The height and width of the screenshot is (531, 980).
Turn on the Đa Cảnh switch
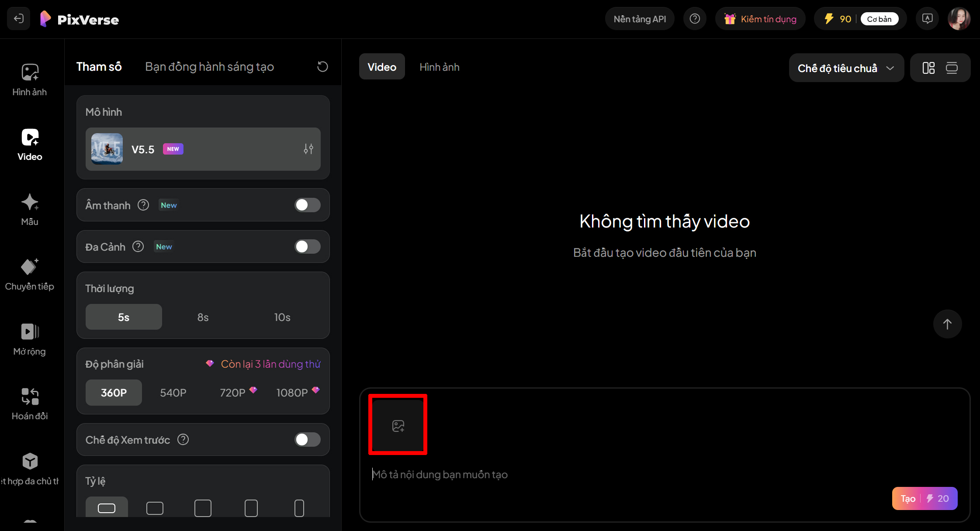[308, 247]
